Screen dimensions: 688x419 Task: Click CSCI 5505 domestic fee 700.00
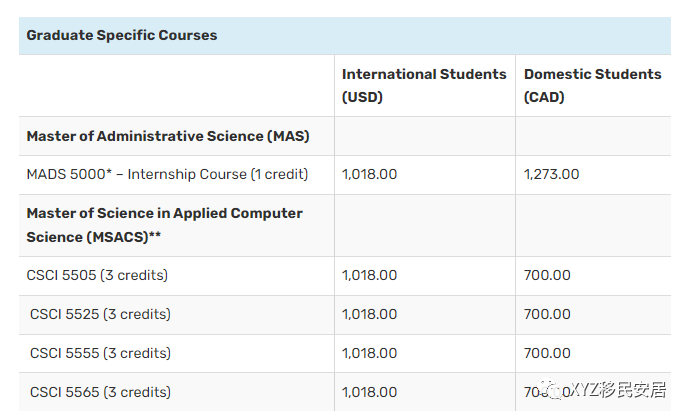coord(547,275)
